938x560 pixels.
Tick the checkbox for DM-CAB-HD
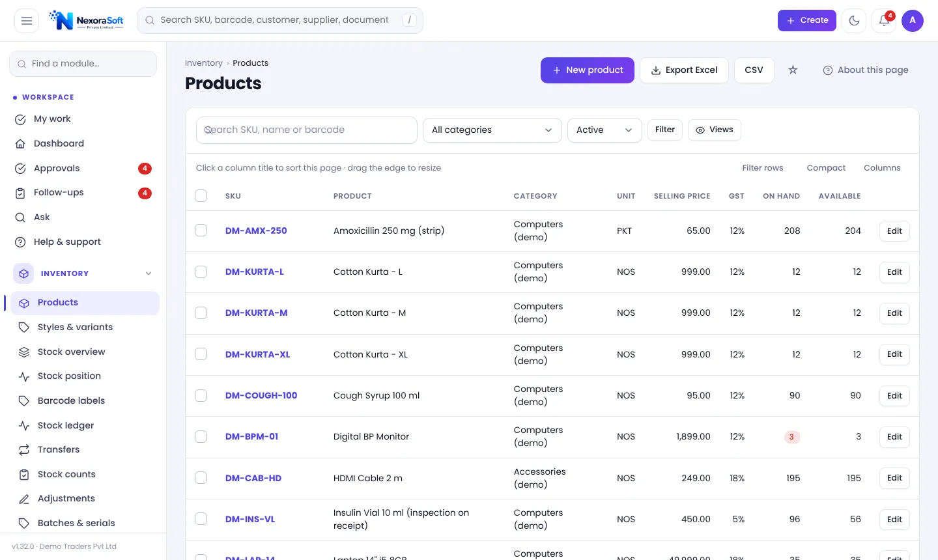(201, 478)
